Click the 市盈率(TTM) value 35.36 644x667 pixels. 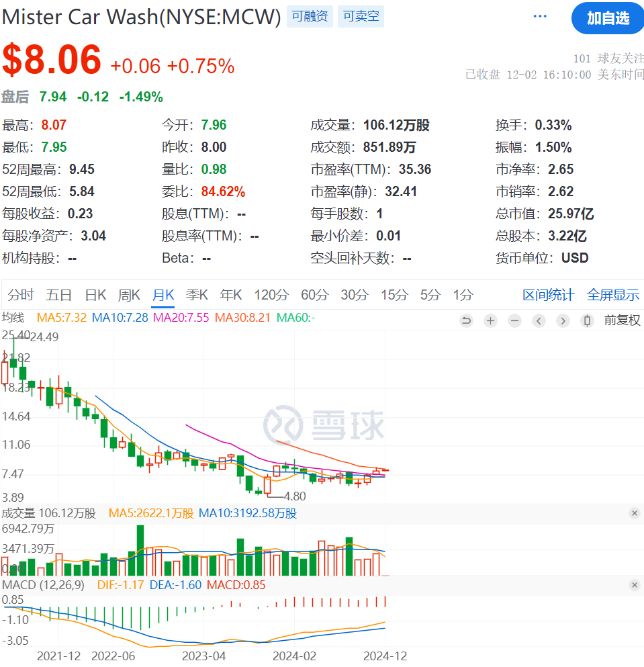tap(415, 169)
